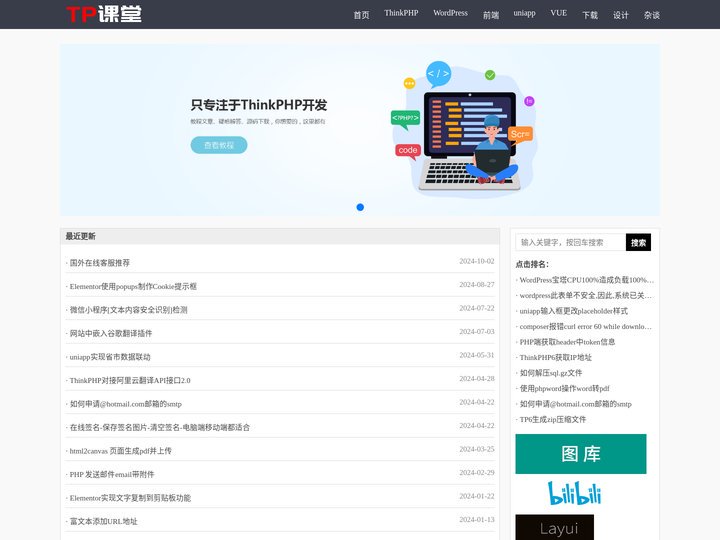Go to the WordPress nav section
This screenshot has width=720, height=540.
coord(450,13)
